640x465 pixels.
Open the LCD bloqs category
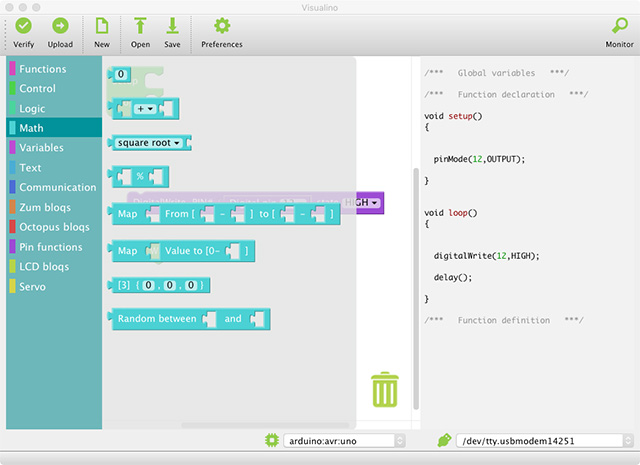[46, 267]
